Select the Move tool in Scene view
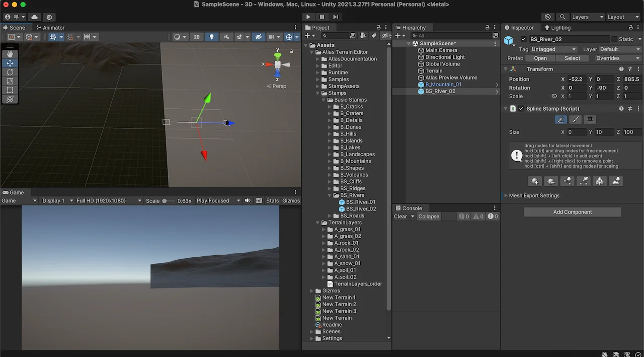The width and height of the screenshot is (644, 357). coord(10,63)
